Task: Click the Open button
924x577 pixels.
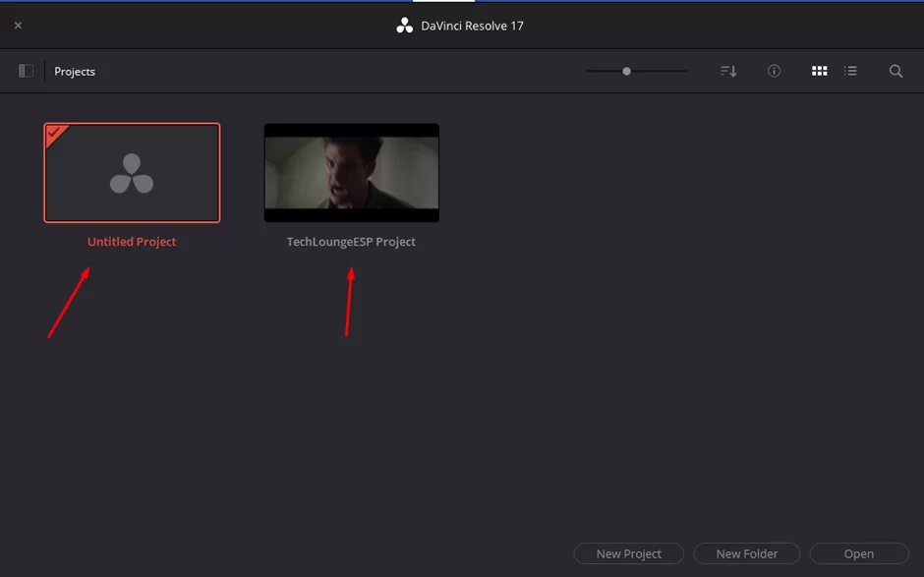Action: coord(859,553)
